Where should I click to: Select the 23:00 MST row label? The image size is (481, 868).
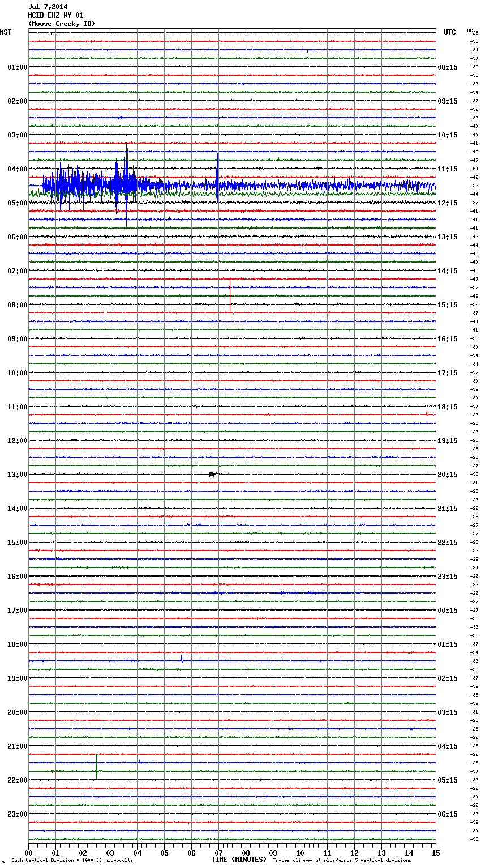coord(18,814)
